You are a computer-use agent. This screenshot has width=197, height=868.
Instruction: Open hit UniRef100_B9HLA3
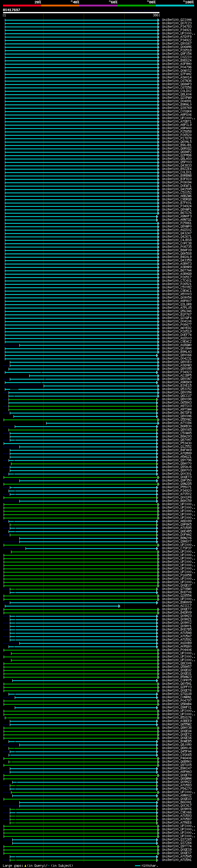coord(177,352)
